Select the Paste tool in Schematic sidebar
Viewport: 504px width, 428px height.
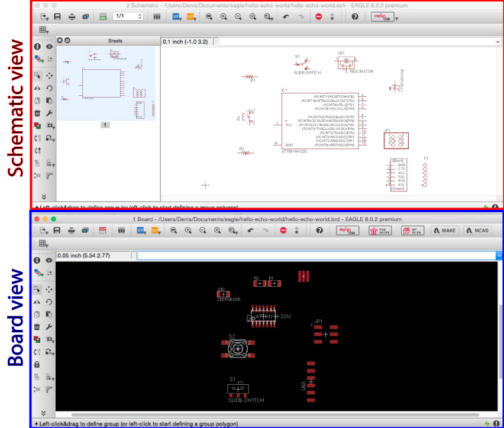49,100
